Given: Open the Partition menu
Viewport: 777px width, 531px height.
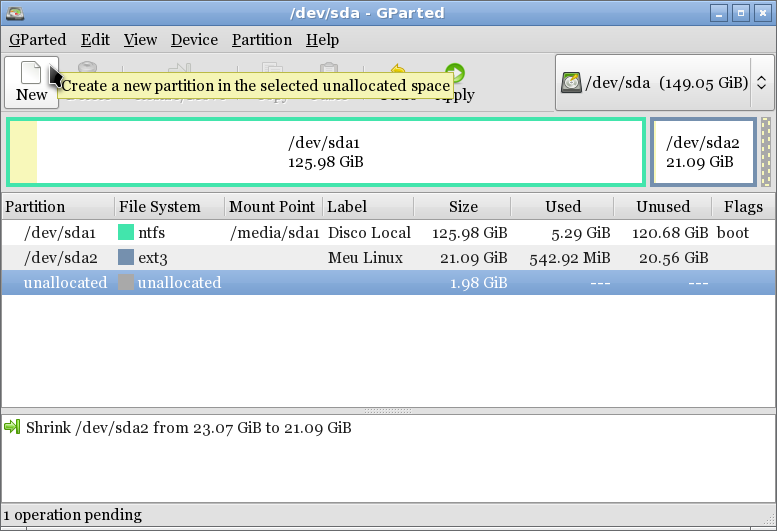Looking at the screenshot, I should click(x=262, y=40).
